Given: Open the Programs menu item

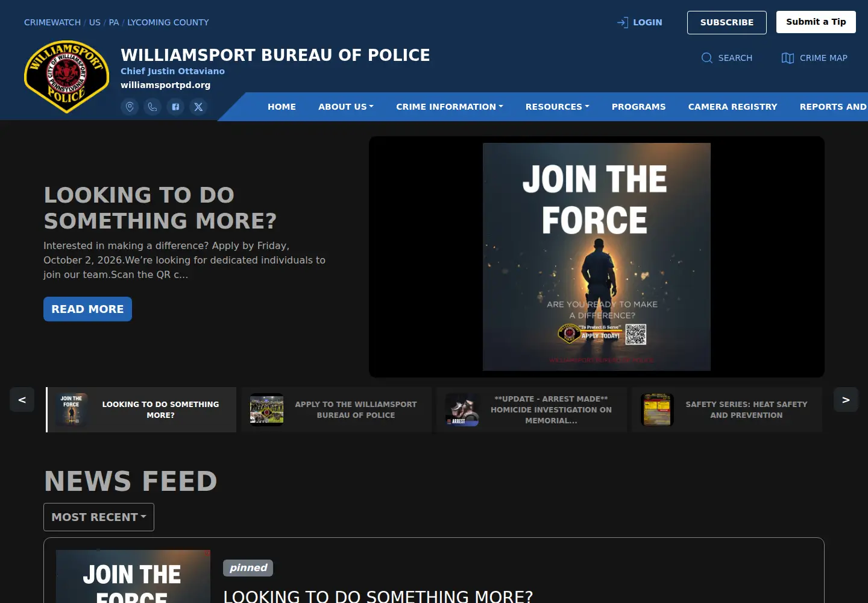Looking at the screenshot, I should click(639, 107).
